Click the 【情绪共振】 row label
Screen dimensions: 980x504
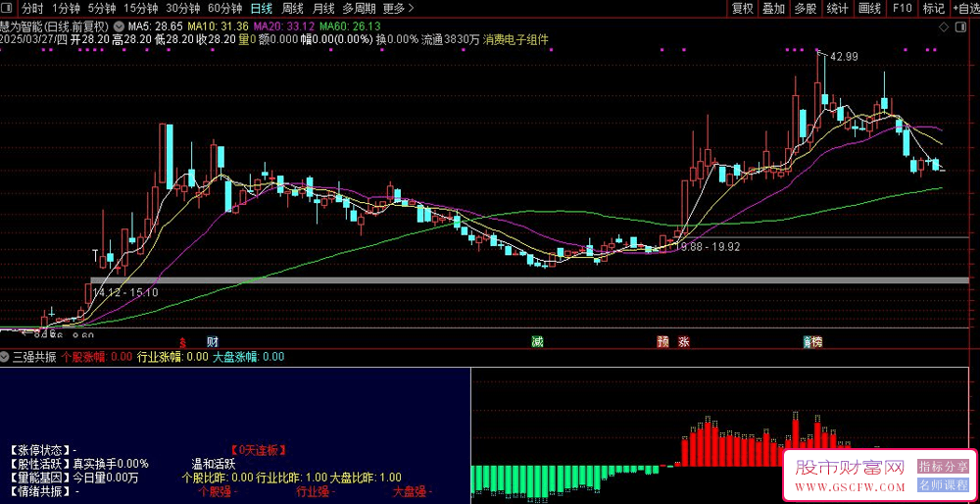[x=39, y=492]
